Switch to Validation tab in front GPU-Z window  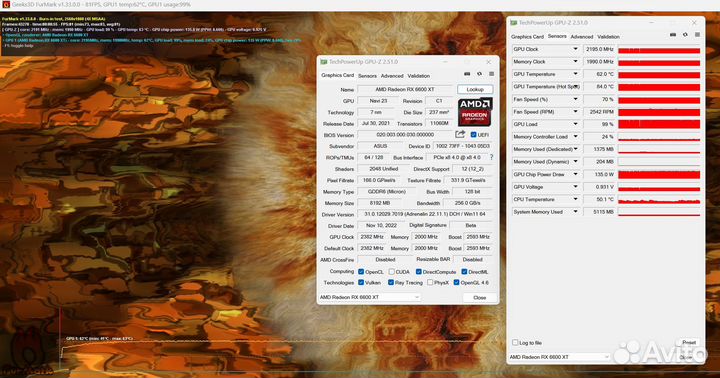point(418,76)
